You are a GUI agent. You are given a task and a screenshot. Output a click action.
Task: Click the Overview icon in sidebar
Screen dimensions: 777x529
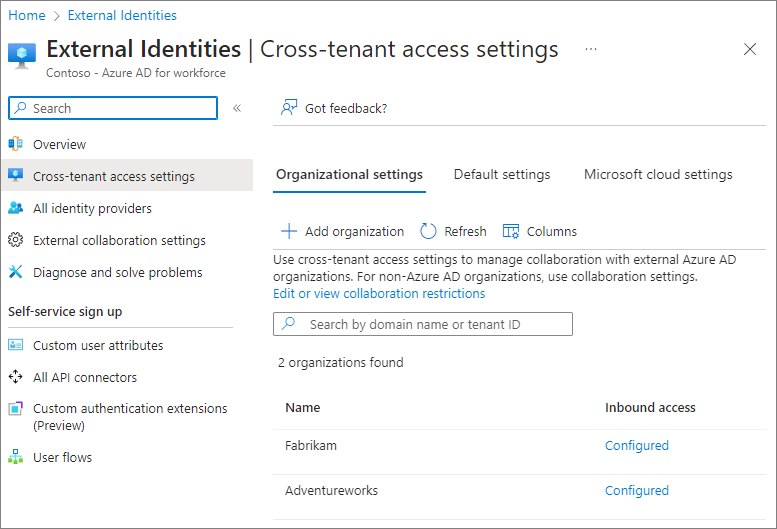click(x=15, y=144)
